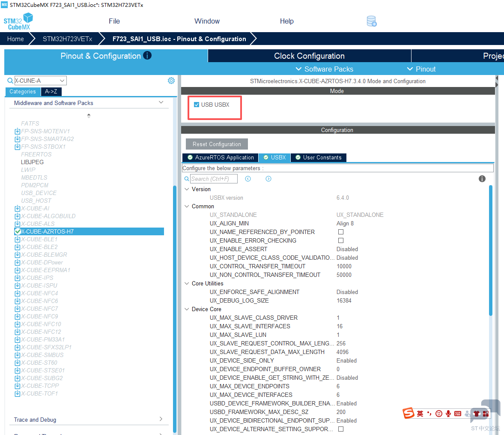
Task: Click download icon next to X-CUBE-TCPP
Action: [x=18, y=386]
